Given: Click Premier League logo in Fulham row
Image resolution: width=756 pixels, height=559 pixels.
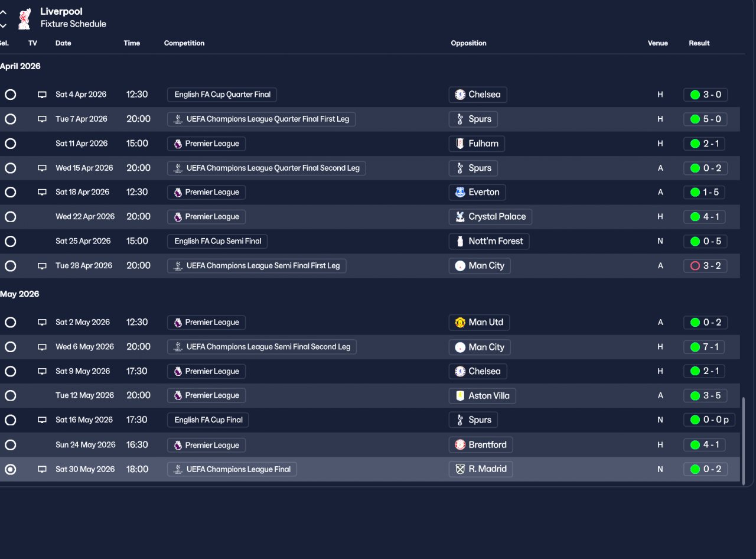Looking at the screenshot, I should (x=178, y=144).
